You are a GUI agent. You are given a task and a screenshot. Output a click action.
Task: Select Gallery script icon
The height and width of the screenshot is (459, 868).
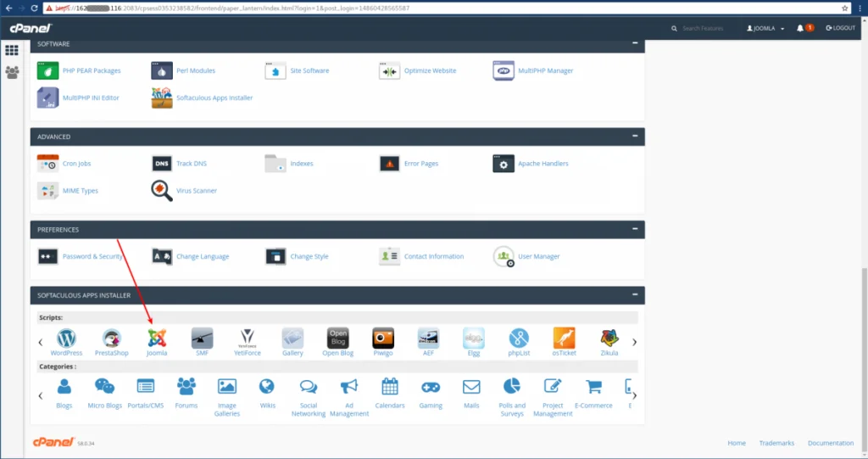pyautogui.click(x=292, y=339)
